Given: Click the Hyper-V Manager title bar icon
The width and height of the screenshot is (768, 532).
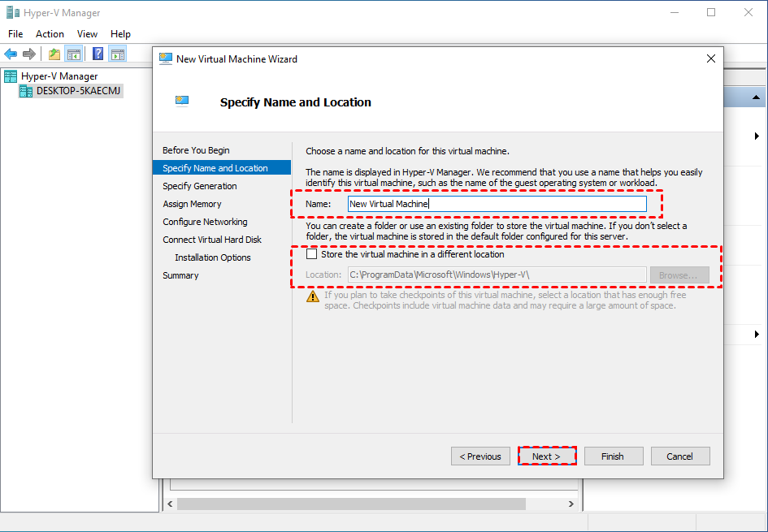Looking at the screenshot, I should [13, 12].
